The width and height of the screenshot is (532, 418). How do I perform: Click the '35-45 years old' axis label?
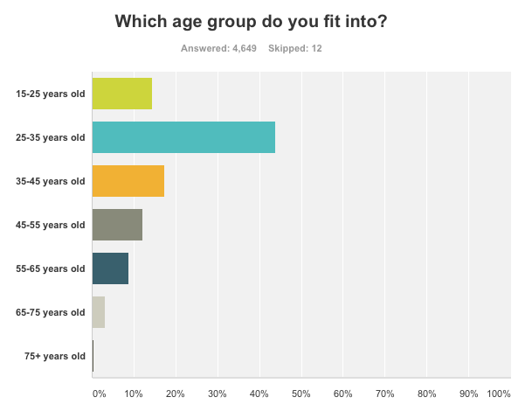pos(51,181)
